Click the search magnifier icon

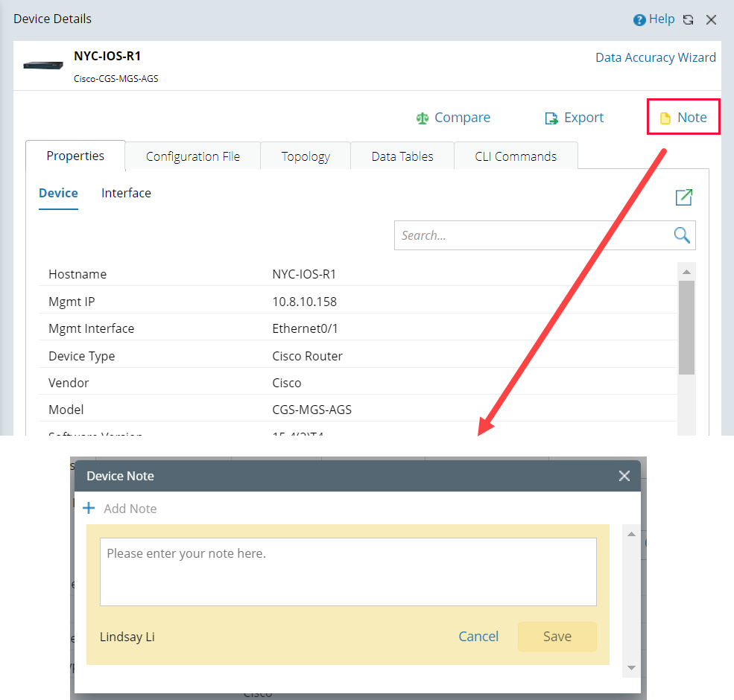click(x=681, y=235)
